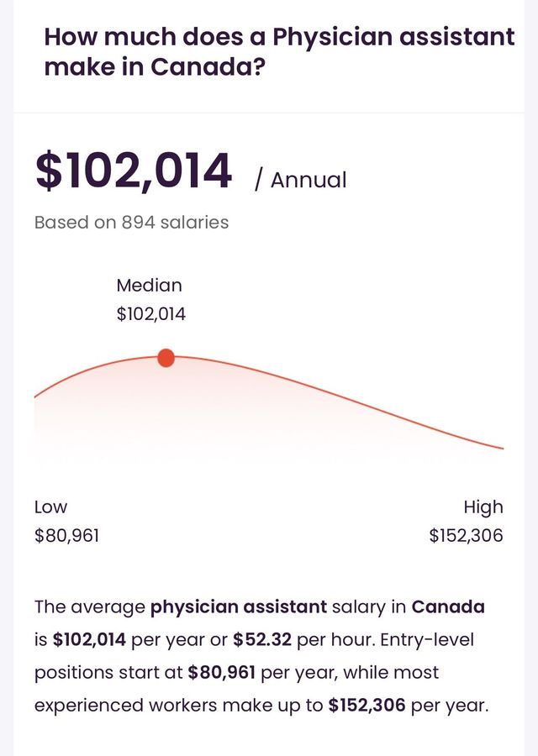Click bold "Canada" in the paragraph
Screen dimensions: 538x756
coord(448,607)
